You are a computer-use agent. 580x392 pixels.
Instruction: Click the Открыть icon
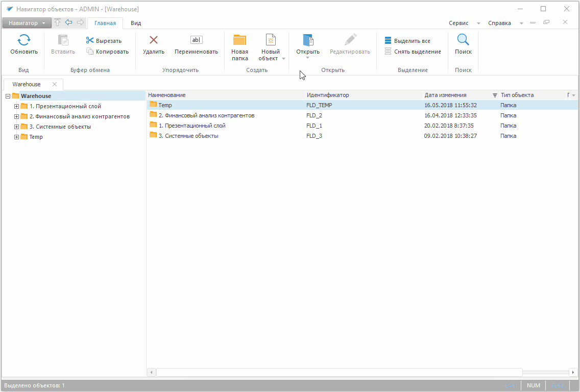tap(308, 40)
